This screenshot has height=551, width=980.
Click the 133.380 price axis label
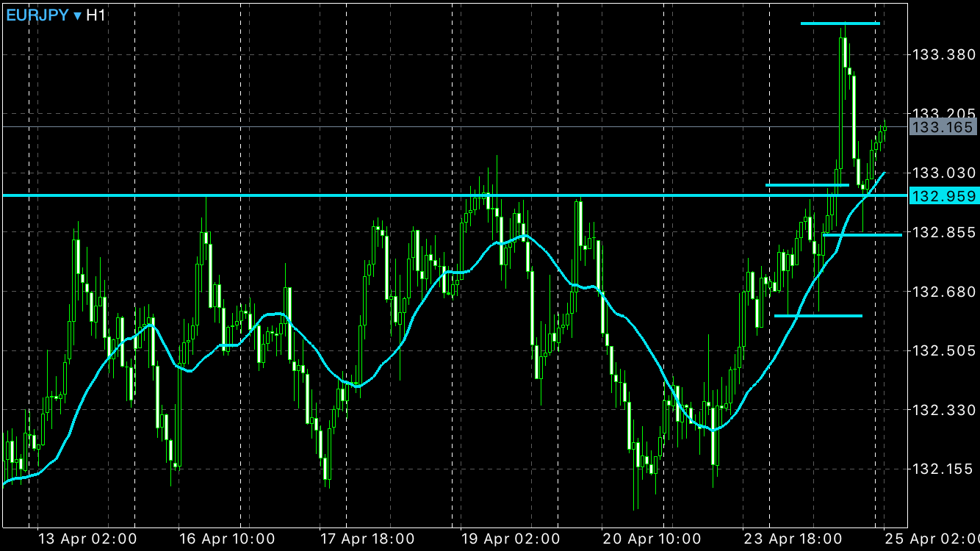[943, 54]
